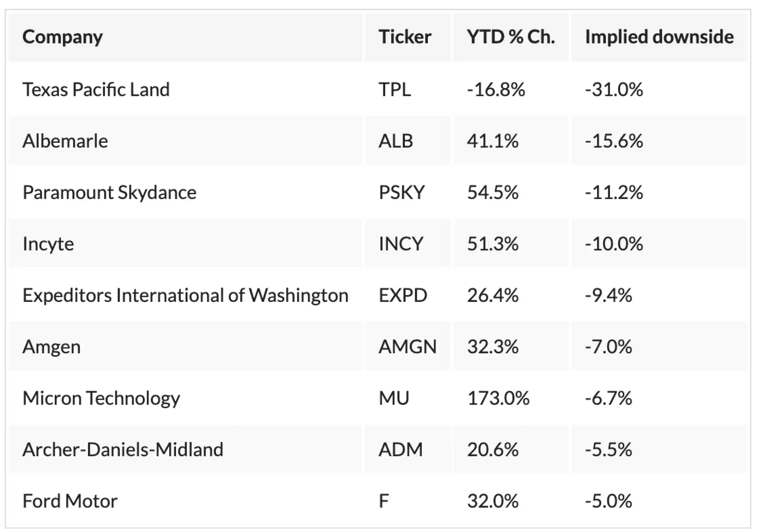Screen dimensions: 757x532
Task: Click the AMGN ticker symbol
Action: click(x=407, y=347)
